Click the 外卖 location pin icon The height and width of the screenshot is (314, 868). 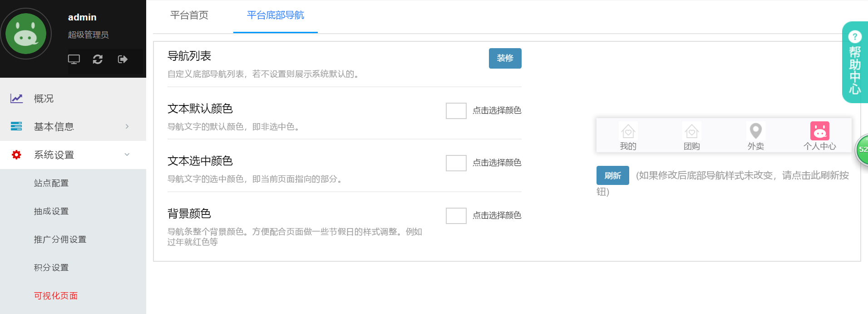755,130
